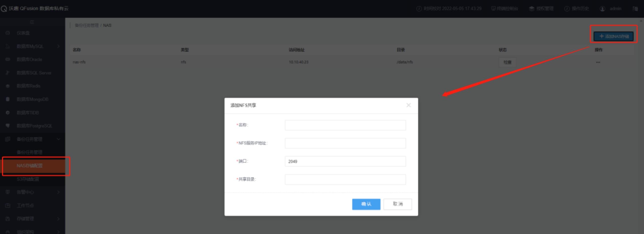Image resolution: width=644 pixels, height=234 pixels.
Task: Expand the 组织架构 chevron
Action: pos(58,231)
